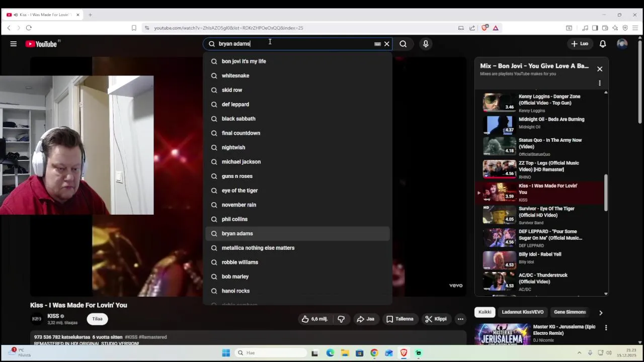This screenshot has width=644, height=362.
Task: Click in the search input field
Action: 294,44
